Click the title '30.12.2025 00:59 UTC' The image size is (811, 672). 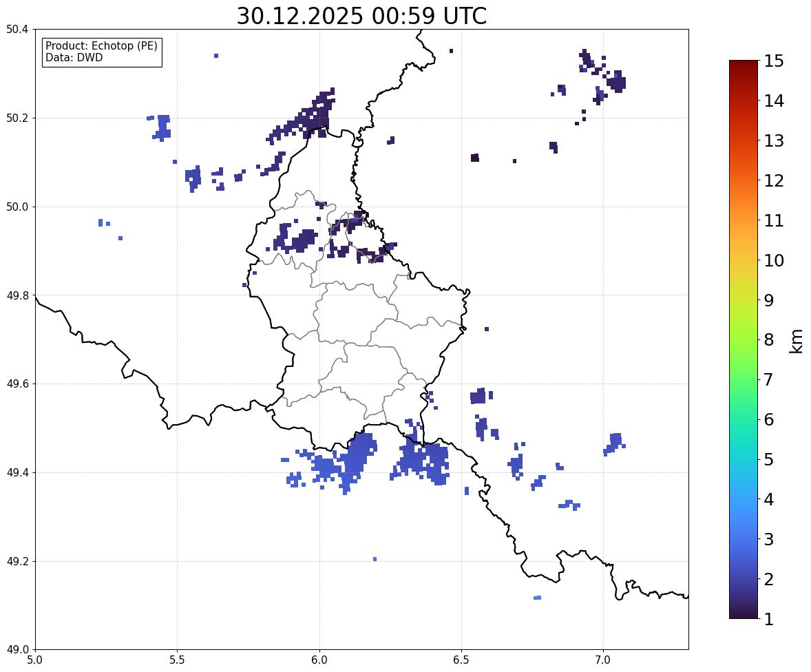click(x=361, y=16)
